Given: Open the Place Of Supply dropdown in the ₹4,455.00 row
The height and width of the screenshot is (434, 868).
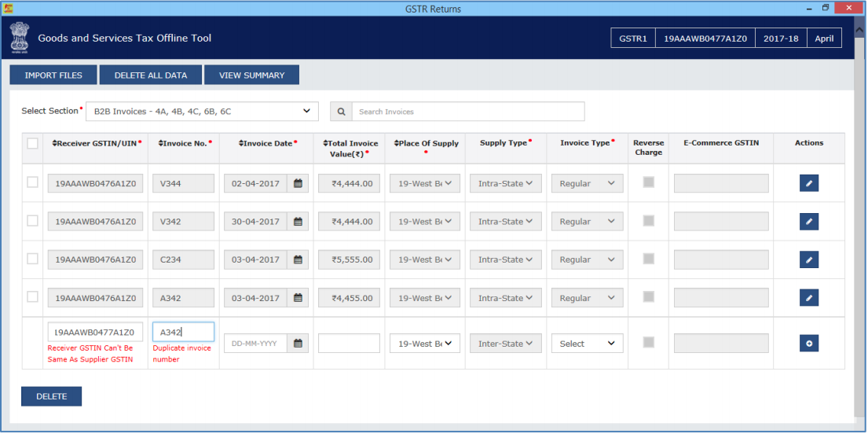Looking at the screenshot, I should (425, 298).
